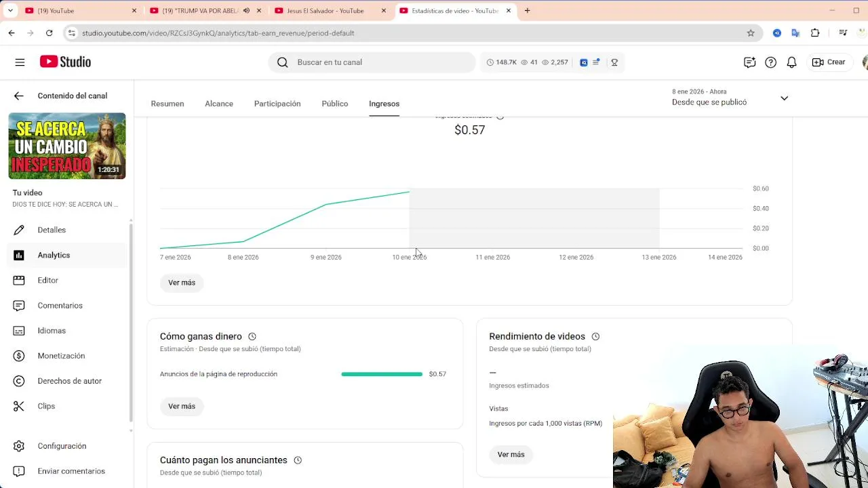868x488 pixels.
Task: Close the Estadísticas de video browser tab
Action: (x=509, y=11)
